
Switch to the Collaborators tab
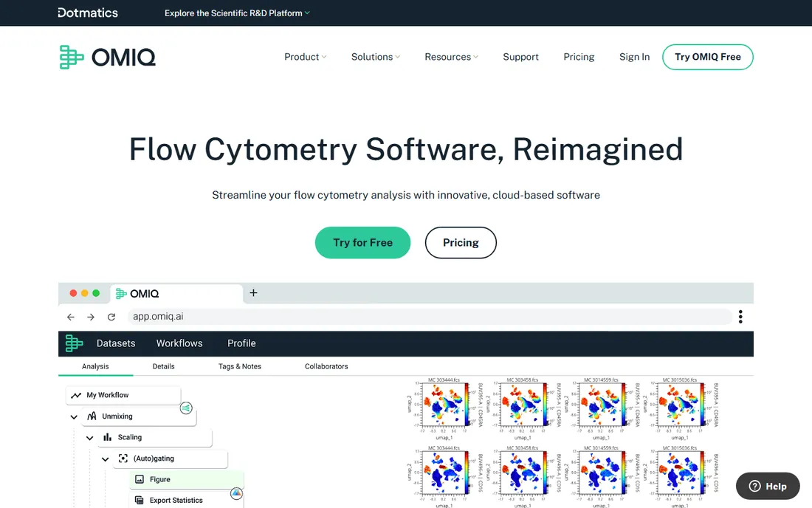326,366
